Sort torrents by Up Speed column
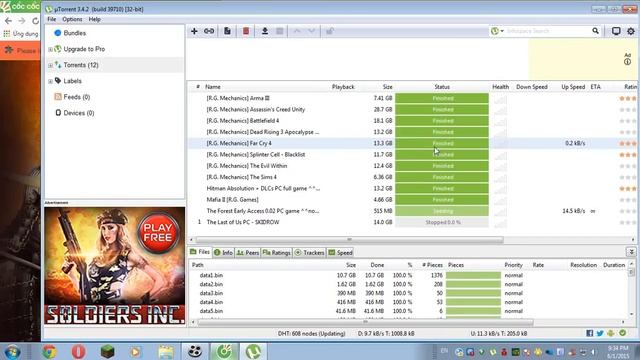This screenshot has height=360, width=640. [573, 87]
